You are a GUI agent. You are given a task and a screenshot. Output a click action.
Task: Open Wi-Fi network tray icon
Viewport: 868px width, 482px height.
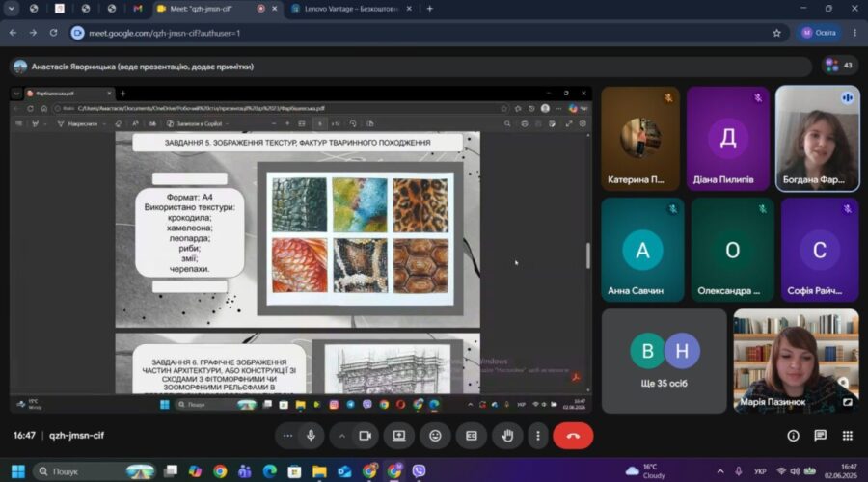781,471
